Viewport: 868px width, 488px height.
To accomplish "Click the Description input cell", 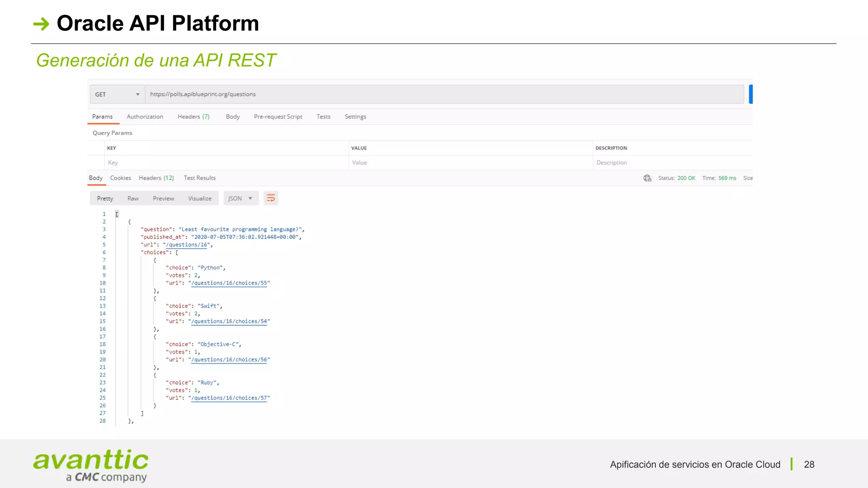I will point(673,163).
